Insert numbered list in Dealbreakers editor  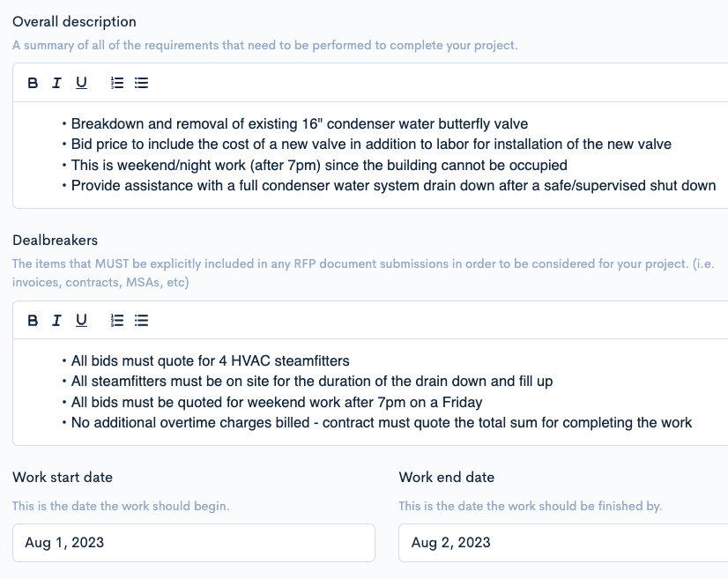pyautogui.click(x=117, y=321)
